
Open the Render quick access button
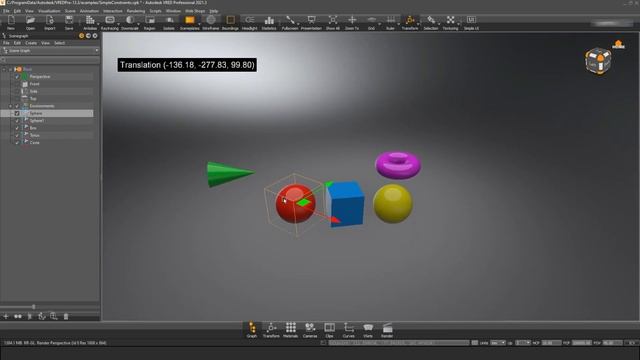coord(387,330)
